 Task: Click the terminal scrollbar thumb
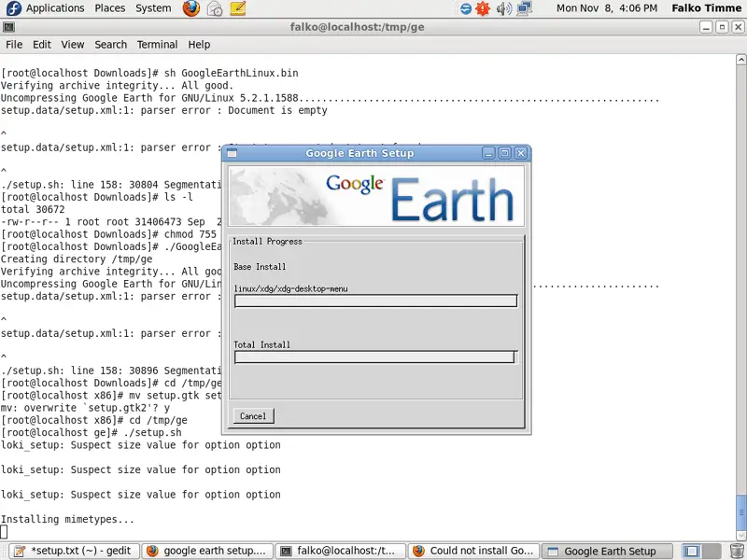pyautogui.click(x=740, y=512)
